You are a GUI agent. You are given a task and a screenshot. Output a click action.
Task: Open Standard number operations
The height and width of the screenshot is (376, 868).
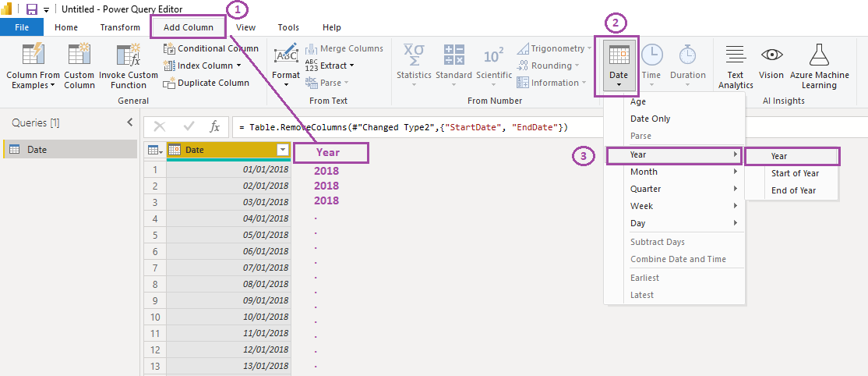pos(454,66)
